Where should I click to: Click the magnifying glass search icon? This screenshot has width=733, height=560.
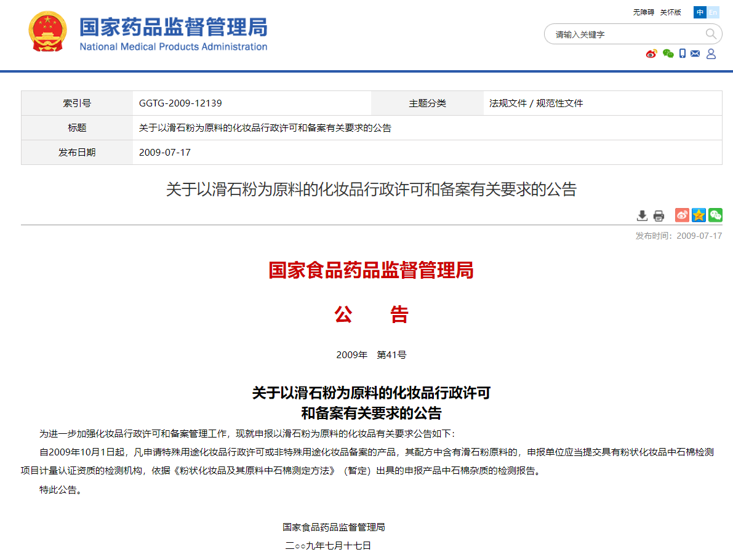711,34
